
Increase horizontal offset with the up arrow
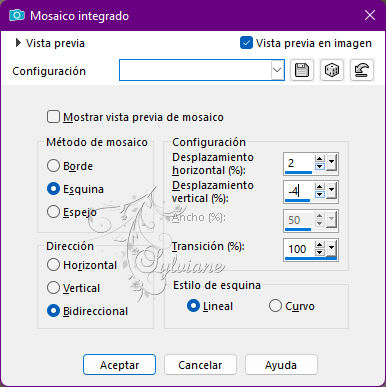point(320,159)
